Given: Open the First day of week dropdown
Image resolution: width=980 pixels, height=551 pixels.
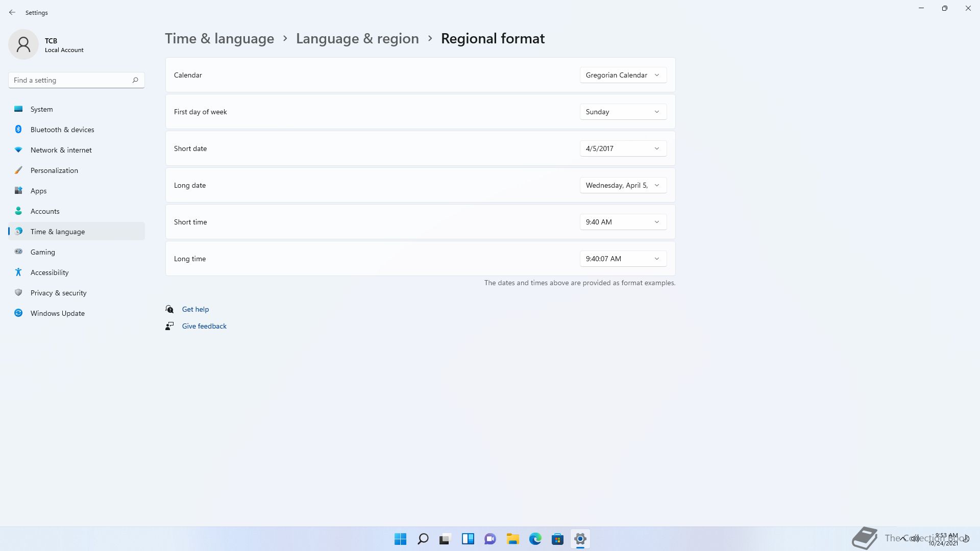Looking at the screenshot, I should 623,112.
